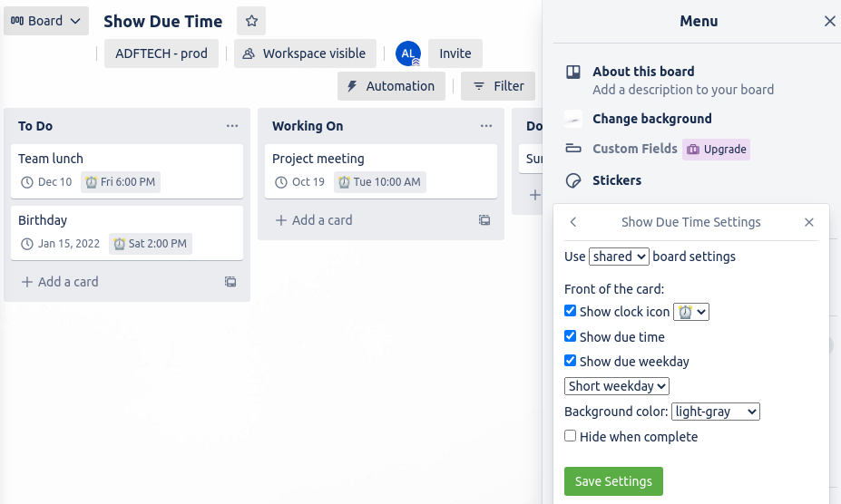
Task: Open the light-gray background color dropdown
Action: click(716, 412)
